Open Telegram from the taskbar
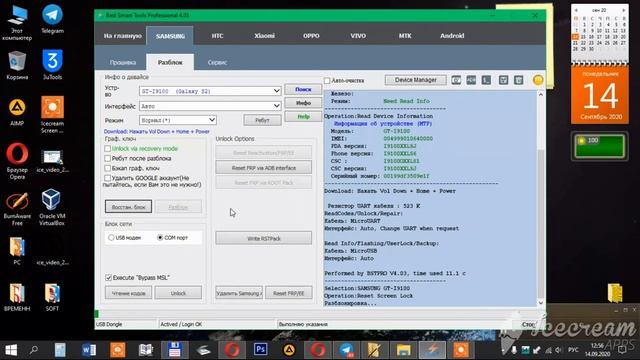Screen dimensions: 640x360 click(x=346, y=350)
